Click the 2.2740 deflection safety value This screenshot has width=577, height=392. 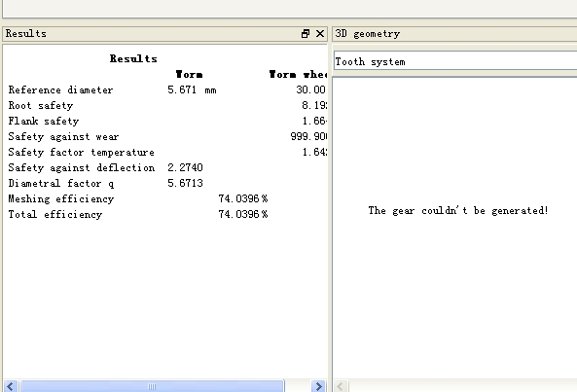[185, 167]
